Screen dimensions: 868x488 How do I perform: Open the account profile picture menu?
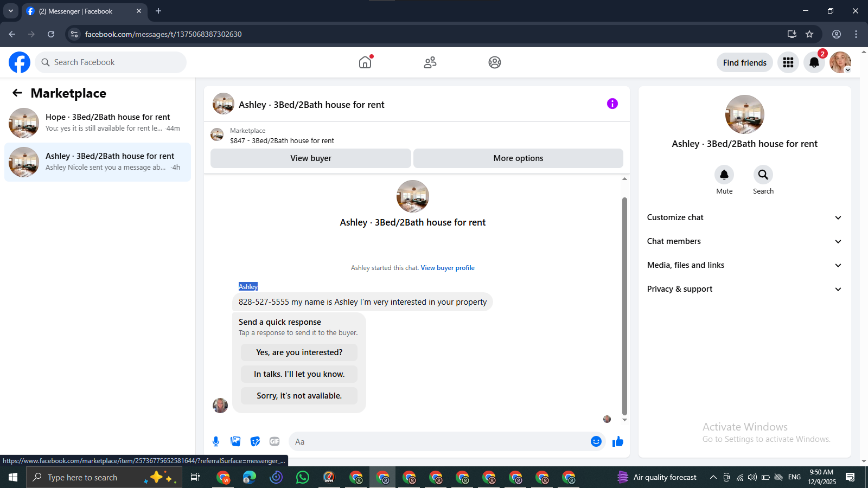coord(840,62)
